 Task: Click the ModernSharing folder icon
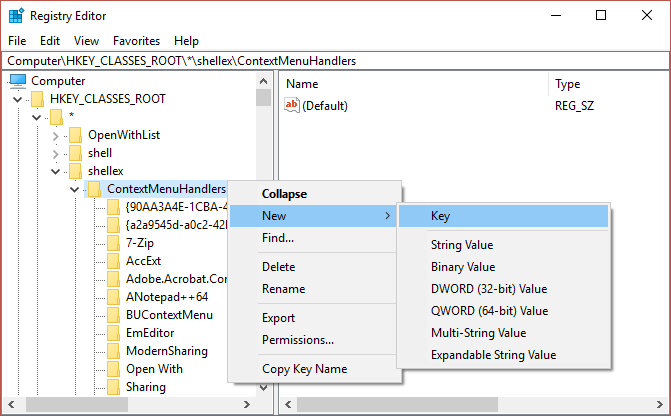pos(113,351)
